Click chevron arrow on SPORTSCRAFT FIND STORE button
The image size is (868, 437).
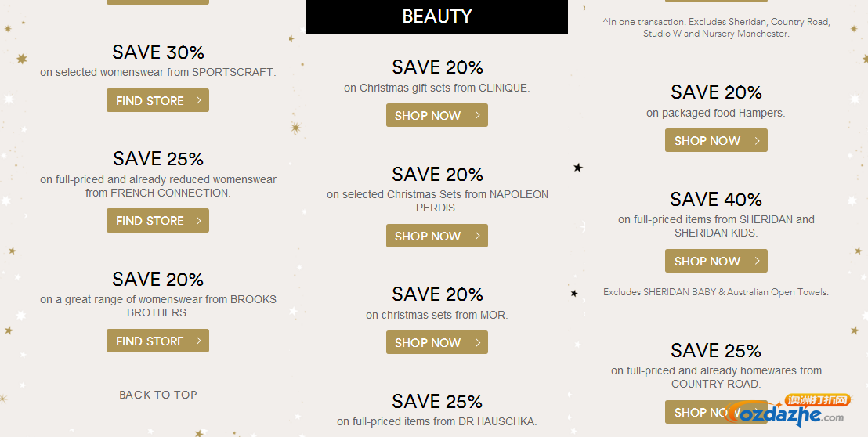tap(199, 100)
